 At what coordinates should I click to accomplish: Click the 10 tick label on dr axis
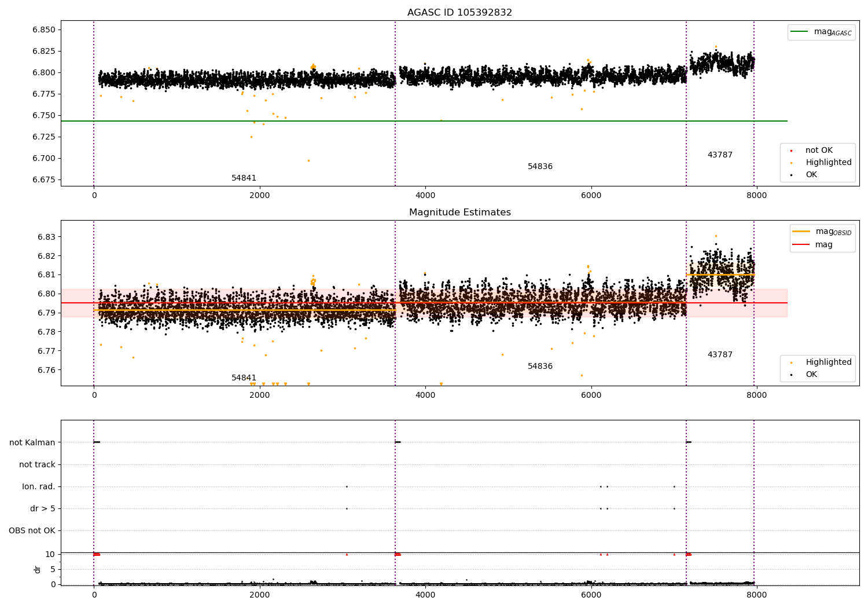50,555
